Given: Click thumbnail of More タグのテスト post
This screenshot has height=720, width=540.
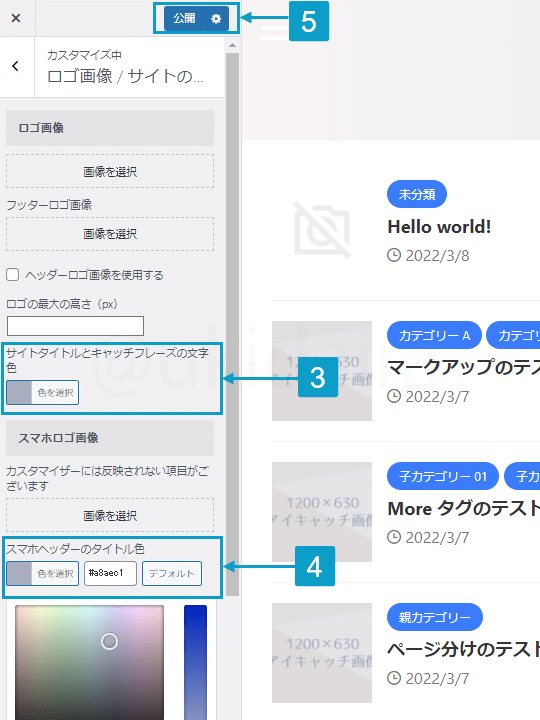Looking at the screenshot, I should point(322,512).
